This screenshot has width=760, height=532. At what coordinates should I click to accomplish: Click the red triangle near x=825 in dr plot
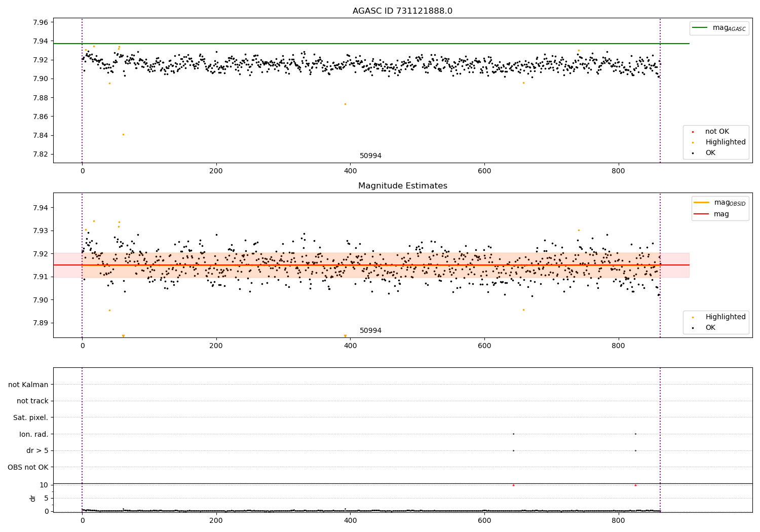[635, 485]
